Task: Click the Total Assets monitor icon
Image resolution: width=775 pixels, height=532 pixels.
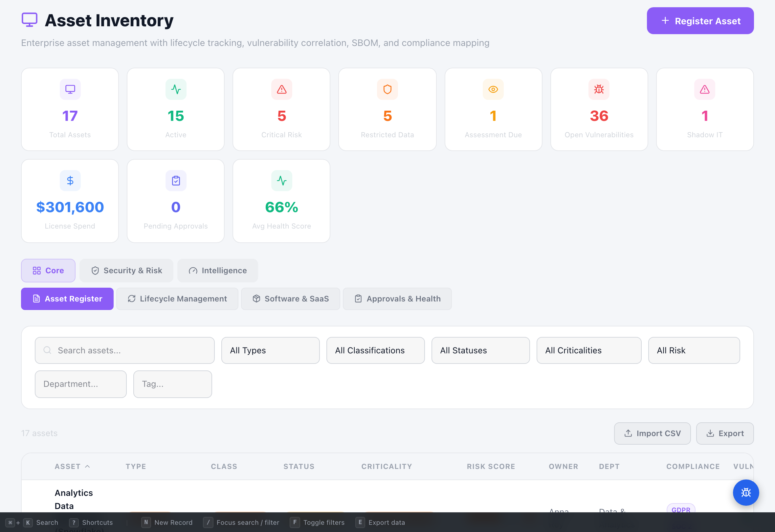Action: [70, 89]
